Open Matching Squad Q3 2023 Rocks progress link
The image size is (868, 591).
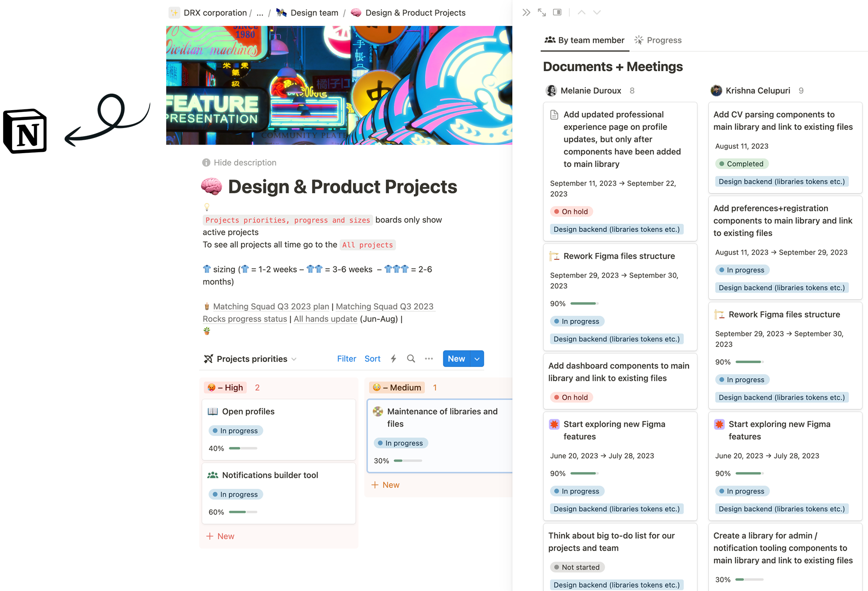(318, 312)
